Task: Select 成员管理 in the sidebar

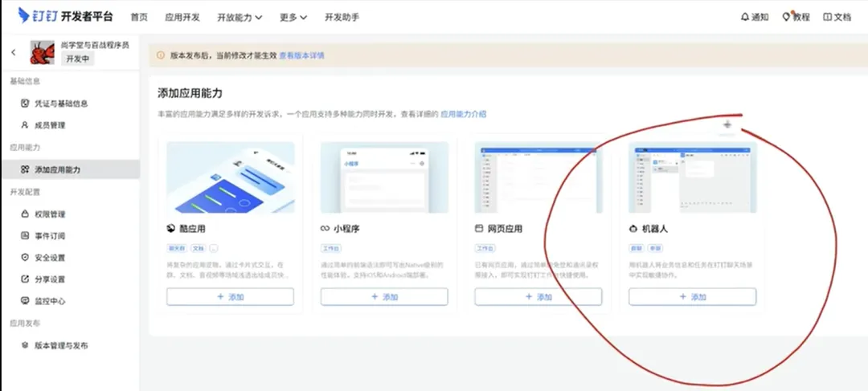Action: (x=70, y=125)
